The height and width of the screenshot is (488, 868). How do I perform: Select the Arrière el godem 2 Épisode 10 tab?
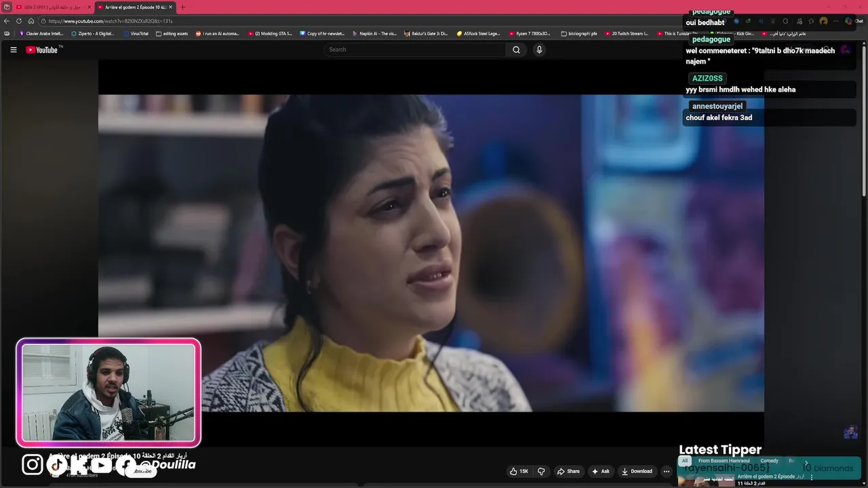tap(134, 7)
